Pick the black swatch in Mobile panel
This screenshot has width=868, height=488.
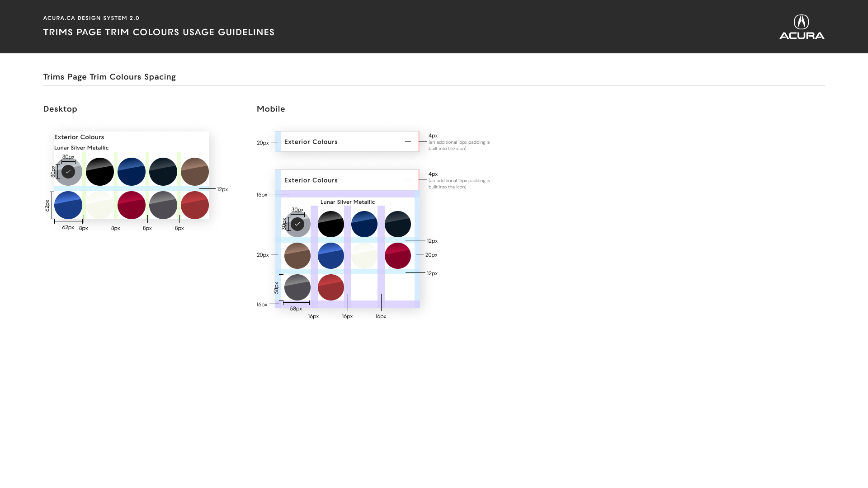331,224
